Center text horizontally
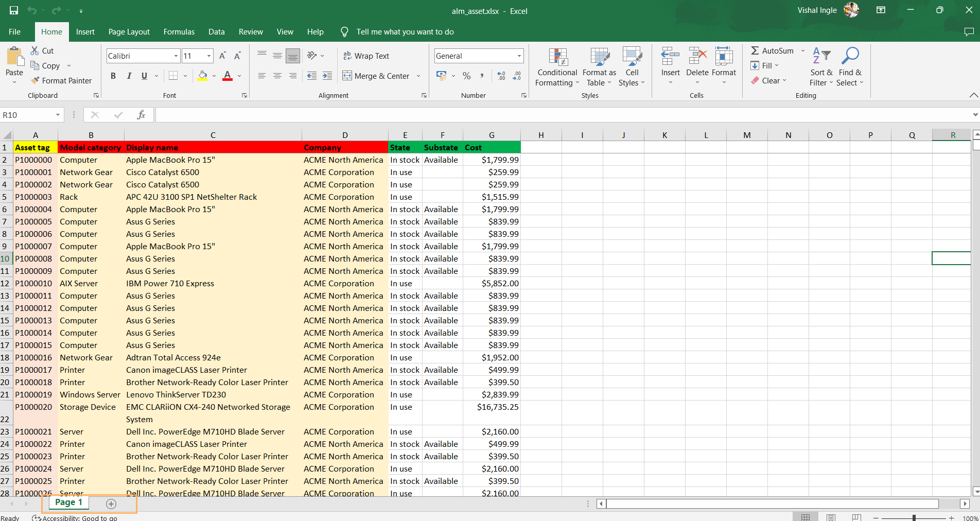 (x=277, y=76)
